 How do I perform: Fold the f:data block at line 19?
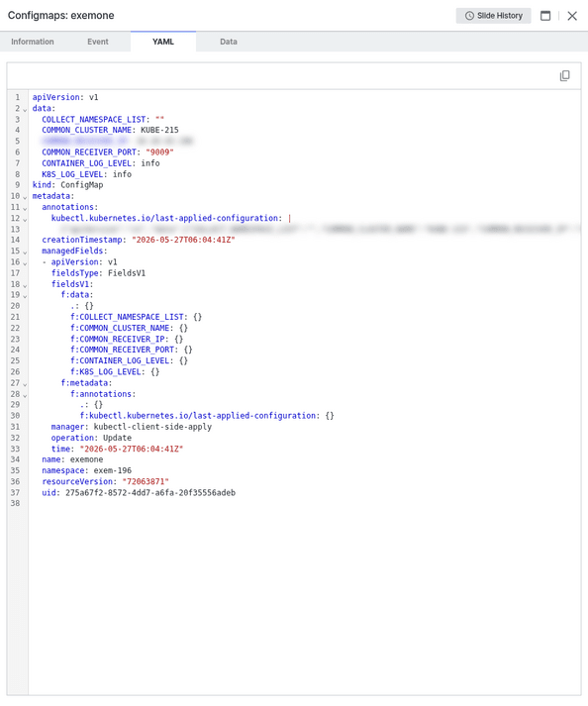tap(25, 296)
